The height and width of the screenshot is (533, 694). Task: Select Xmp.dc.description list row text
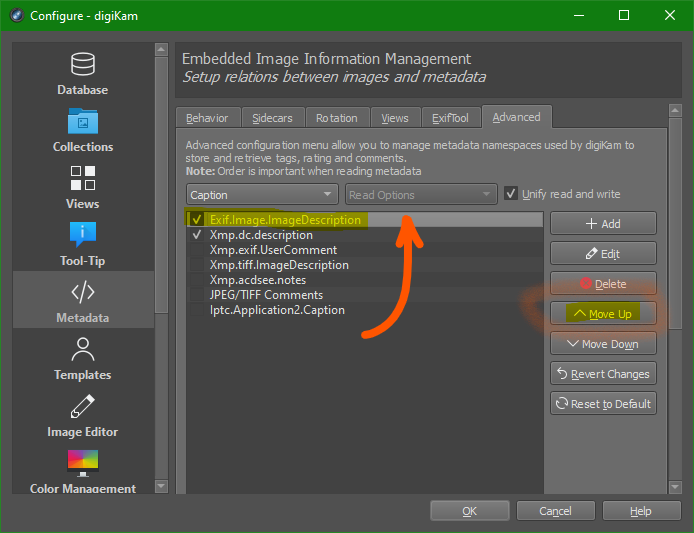(x=261, y=235)
